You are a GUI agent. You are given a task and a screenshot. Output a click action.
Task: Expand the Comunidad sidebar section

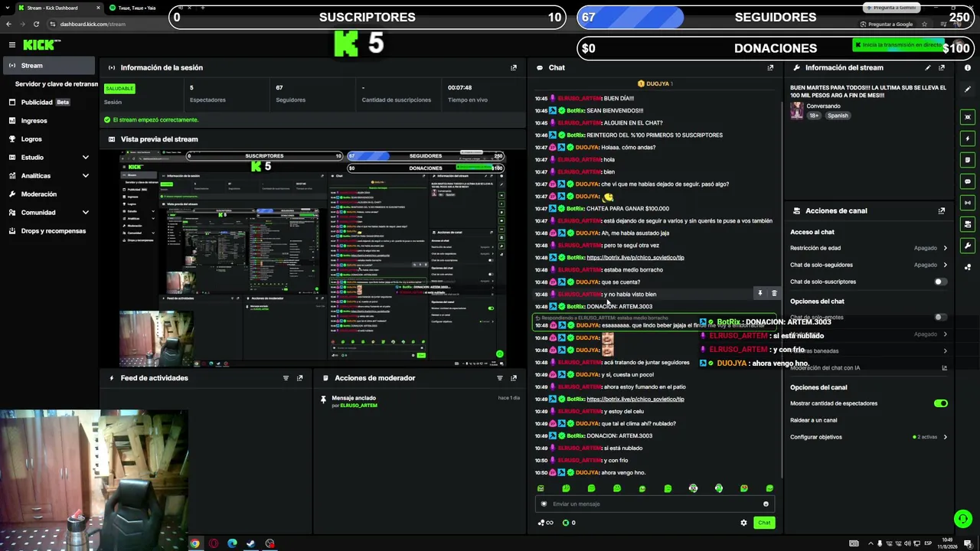[85, 213]
